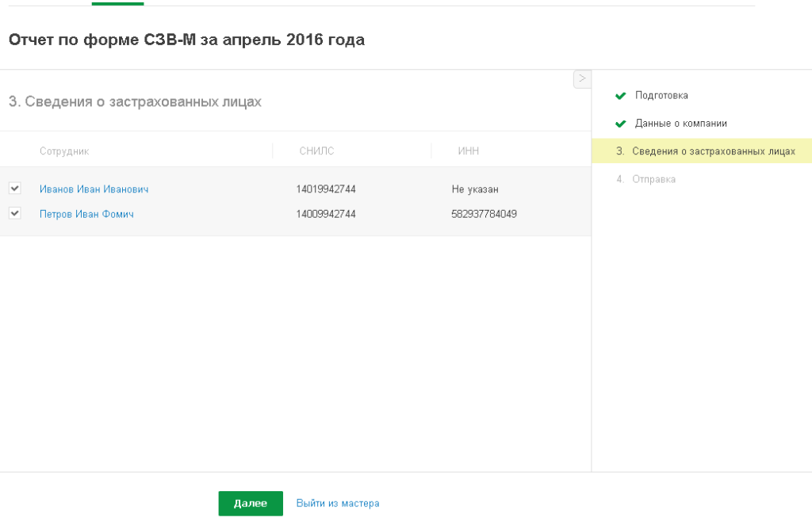Viewport: 812px width, 530px height.
Task: Select step 3 Сведения о застрахованных лицах
Action: point(713,151)
